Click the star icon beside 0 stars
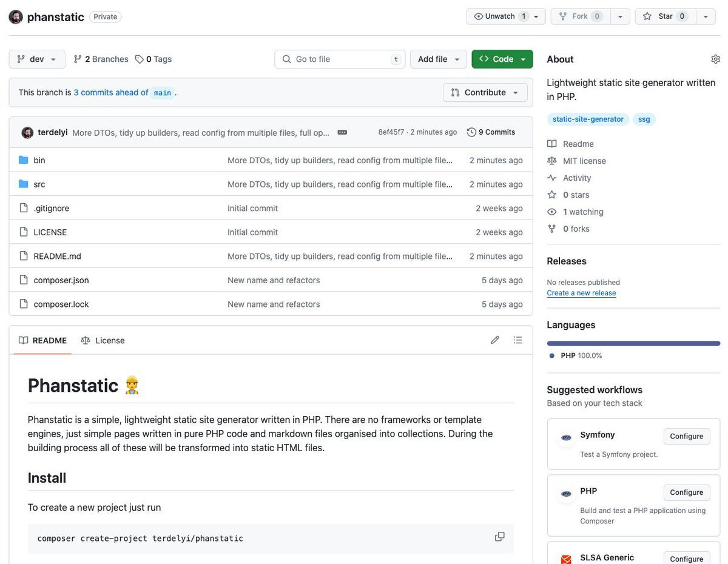728x564 pixels. point(551,195)
